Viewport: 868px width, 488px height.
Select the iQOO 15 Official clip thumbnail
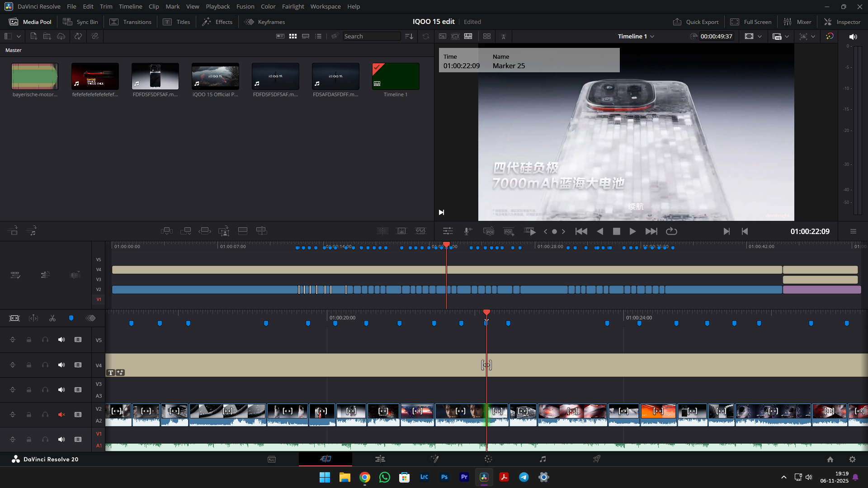(215, 76)
